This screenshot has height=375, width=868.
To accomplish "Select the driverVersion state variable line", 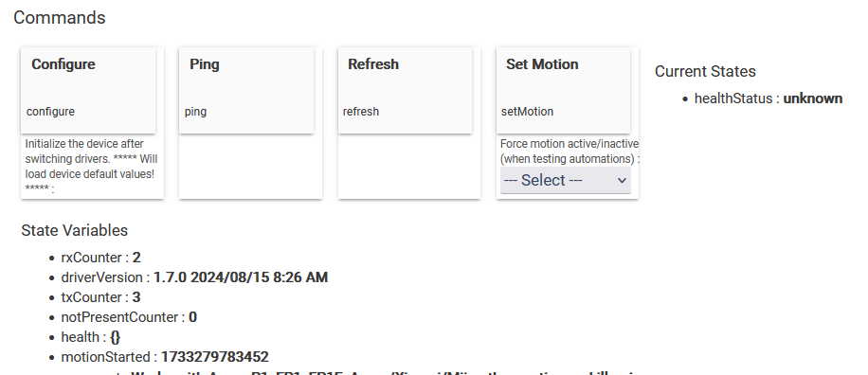I will point(194,277).
